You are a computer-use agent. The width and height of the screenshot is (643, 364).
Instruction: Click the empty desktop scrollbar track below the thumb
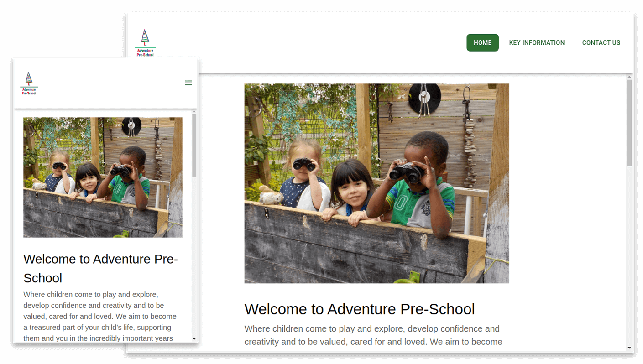coord(629,255)
